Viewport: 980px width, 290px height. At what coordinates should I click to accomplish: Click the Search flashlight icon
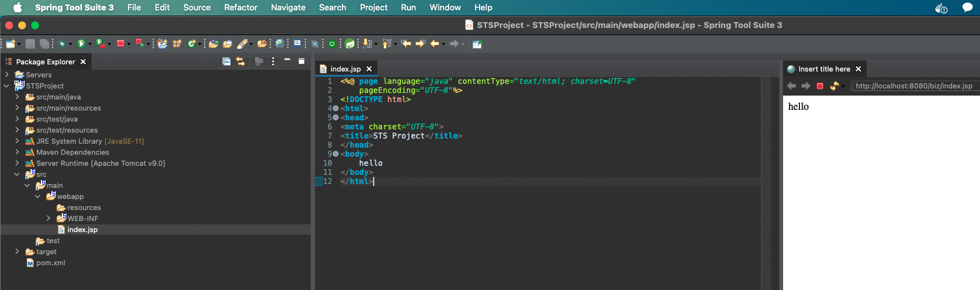tap(242, 44)
